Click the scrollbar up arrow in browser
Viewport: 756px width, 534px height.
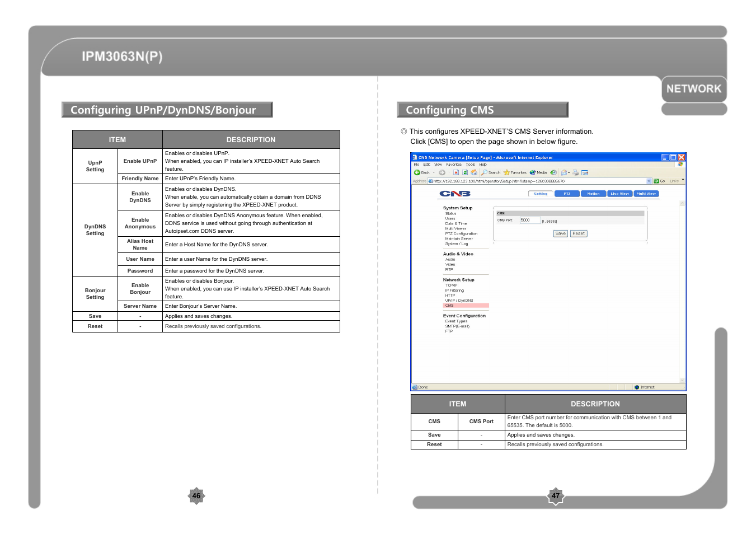point(682,203)
